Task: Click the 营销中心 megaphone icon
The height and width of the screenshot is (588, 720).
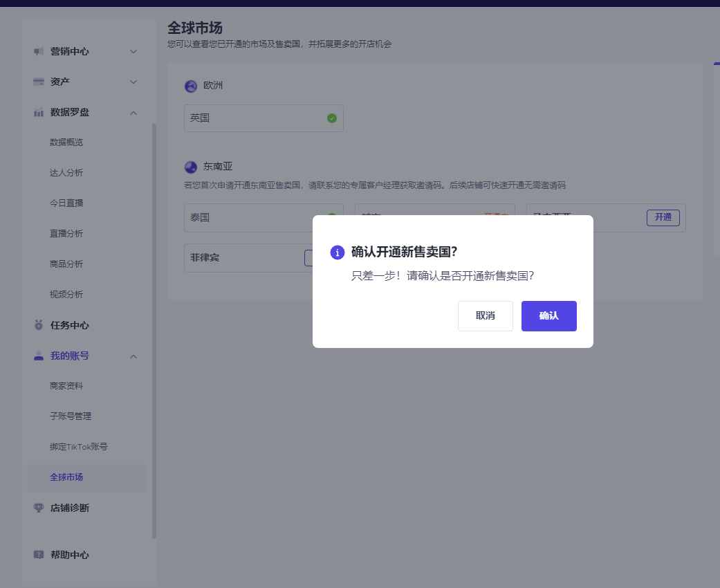Action: [39, 51]
